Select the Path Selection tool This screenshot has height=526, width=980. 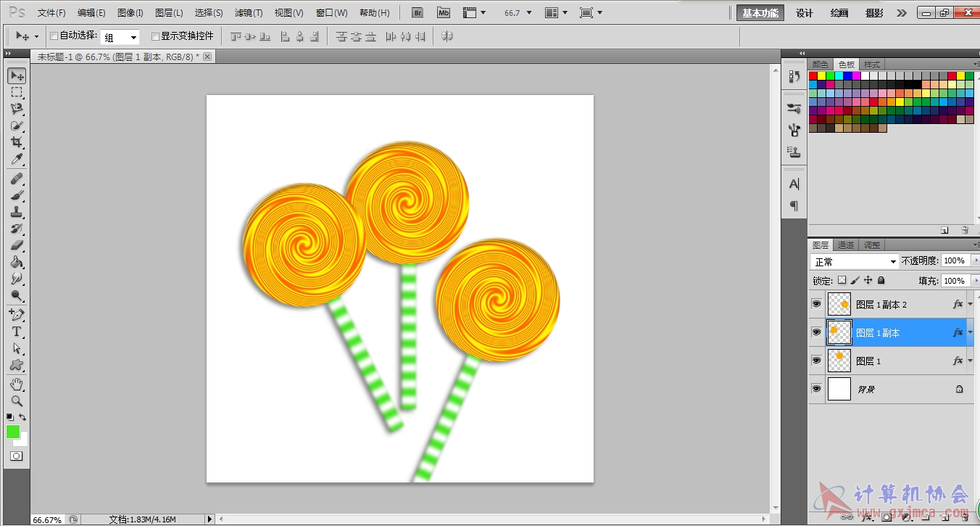[17, 348]
